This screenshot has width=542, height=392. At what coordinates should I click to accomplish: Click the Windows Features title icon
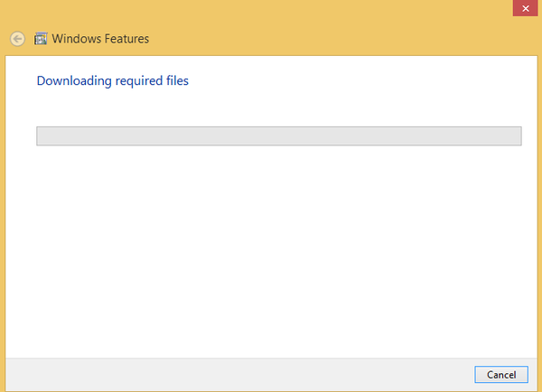41,39
